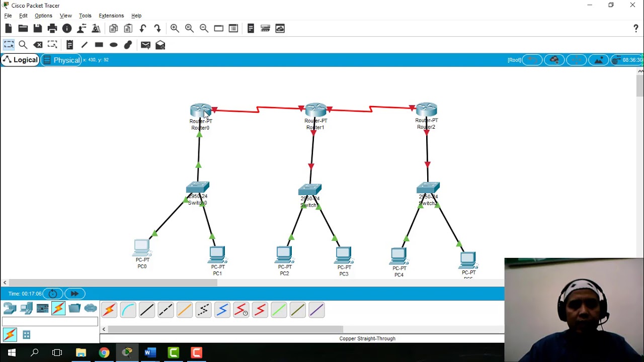Image resolution: width=644 pixels, height=362 pixels.
Task: Open Word from the taskbar
Action: click(x=150, y=352)
